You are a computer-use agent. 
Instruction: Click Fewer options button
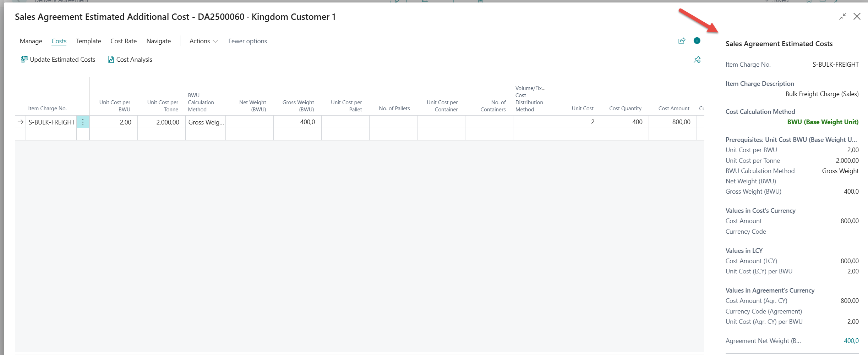click(247, 41)
